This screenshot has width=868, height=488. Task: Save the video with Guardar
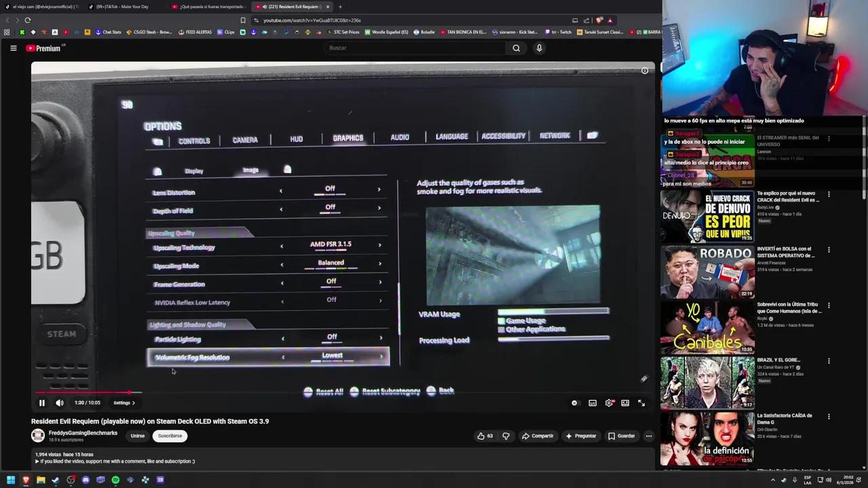click(x=621, y=436)
